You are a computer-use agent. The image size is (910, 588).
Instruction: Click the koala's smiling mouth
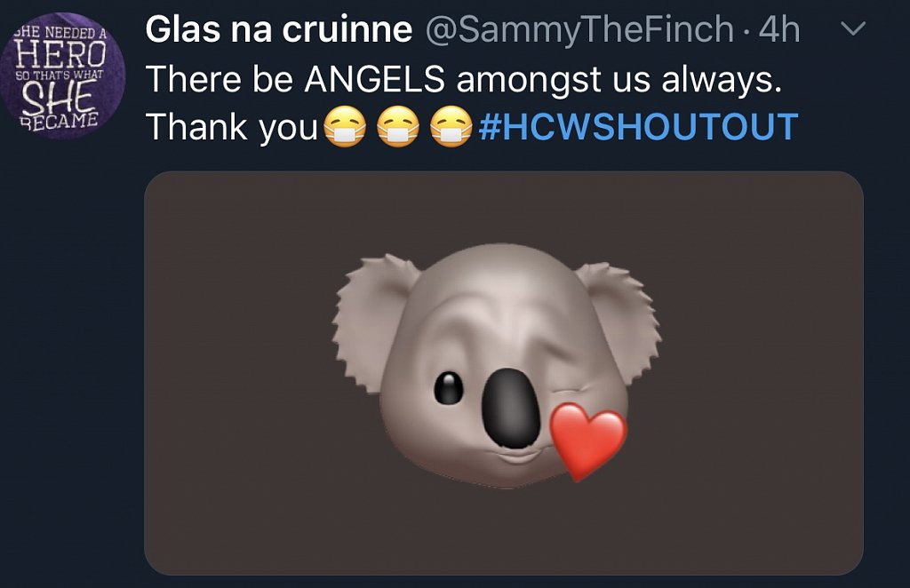click(518, 454)
